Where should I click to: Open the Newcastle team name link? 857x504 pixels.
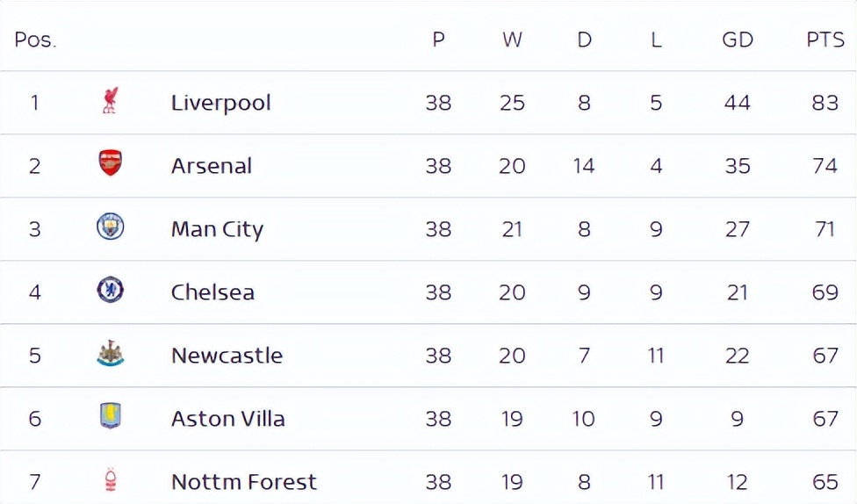[x=227, y=356]
